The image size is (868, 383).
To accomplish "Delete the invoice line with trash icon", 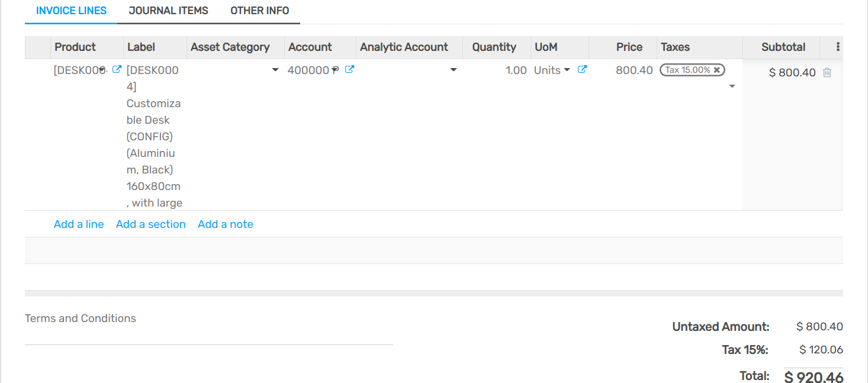I will (827, 72).
